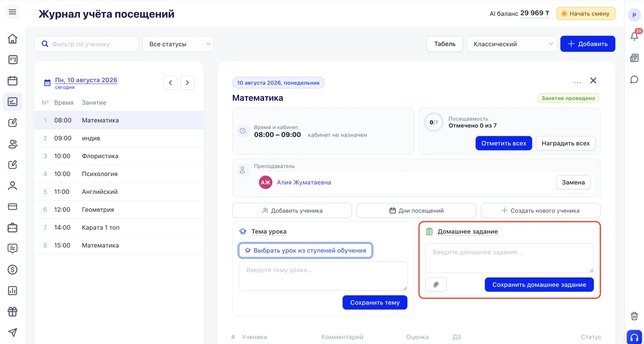Click Сохранить тему button
Image resolution: width=644 pixels, height=344 pixels.
tap(375, 302)
